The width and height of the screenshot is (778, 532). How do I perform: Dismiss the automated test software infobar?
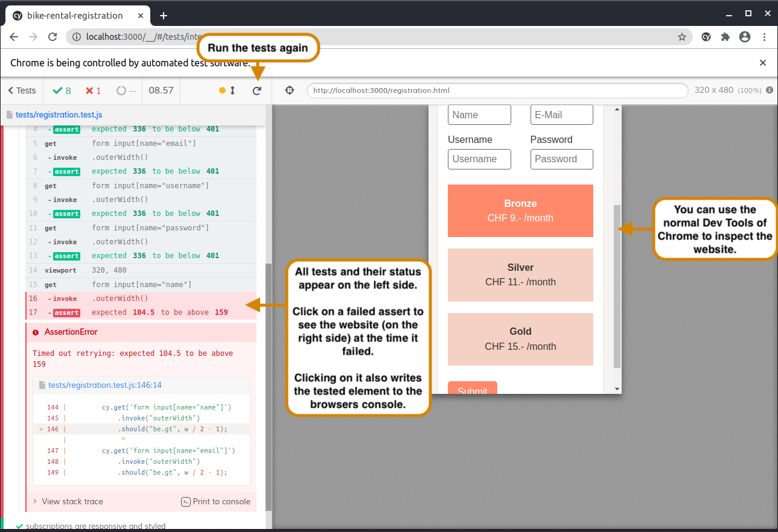pyautogui.click(x=763, y=63)
